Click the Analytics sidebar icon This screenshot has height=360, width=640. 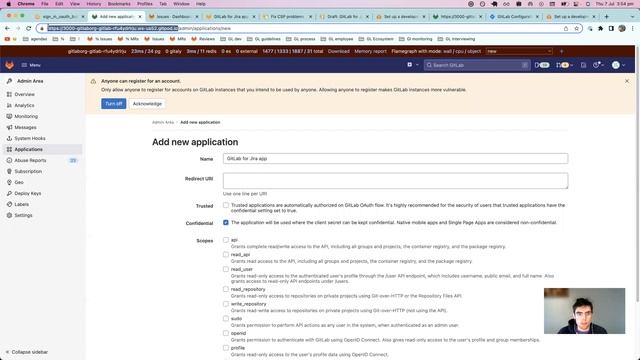pos(9,105)
